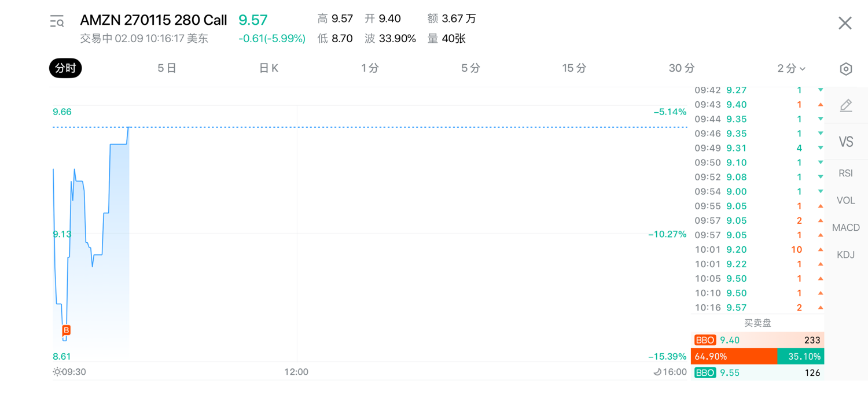Screen dimensions: 868x399
Task: Select the 09:55 9.05 trade row
Action: coord(757,206)
